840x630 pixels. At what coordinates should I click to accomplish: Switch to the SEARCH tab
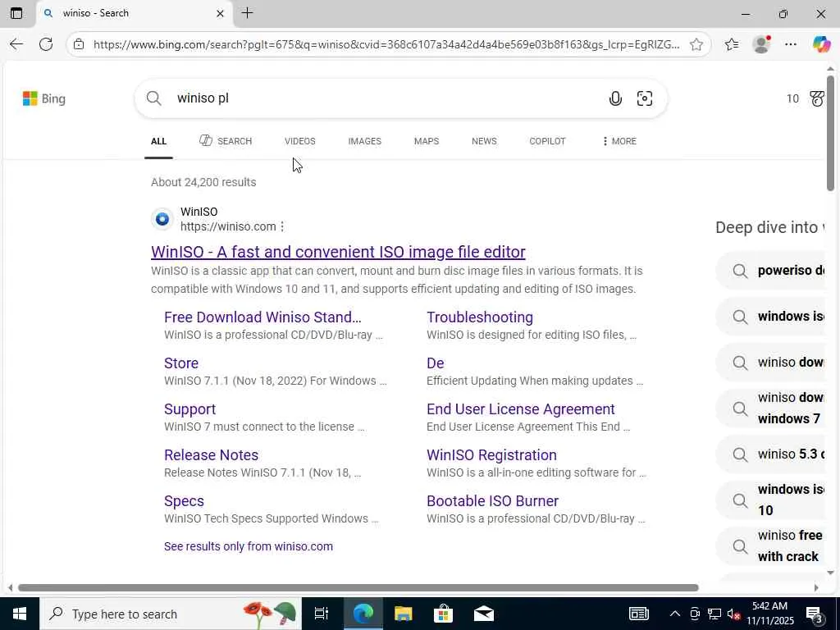[x=226, y=141]
